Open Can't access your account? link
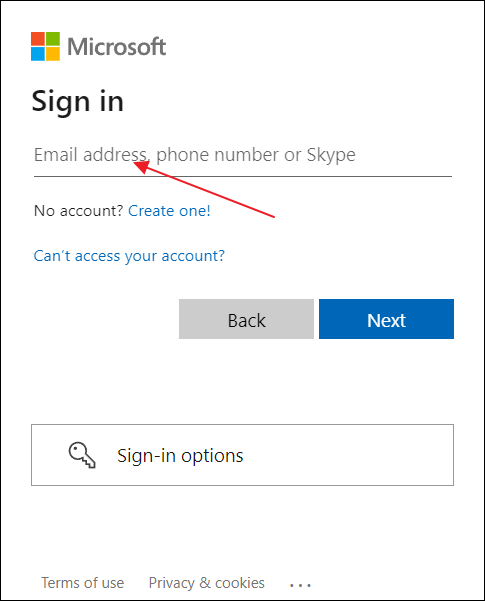 click(129, 256)
